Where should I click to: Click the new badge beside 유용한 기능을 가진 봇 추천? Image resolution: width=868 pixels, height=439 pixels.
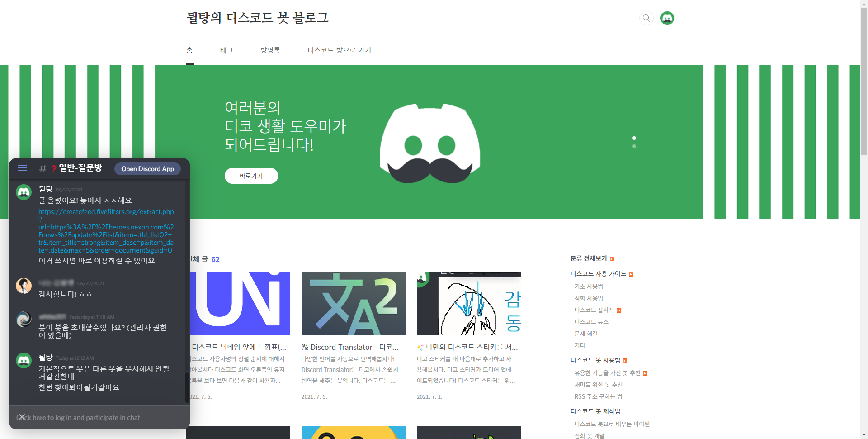coord(645,373)
